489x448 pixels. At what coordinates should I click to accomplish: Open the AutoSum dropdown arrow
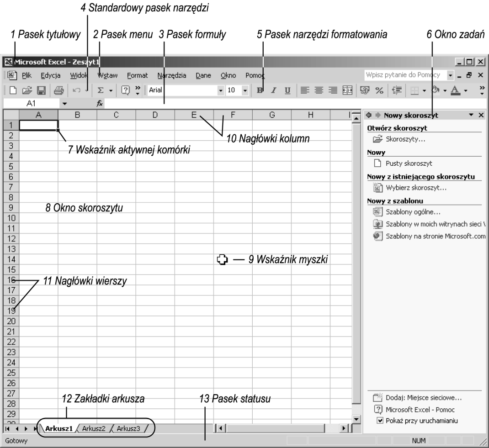(x=111, y=91)
